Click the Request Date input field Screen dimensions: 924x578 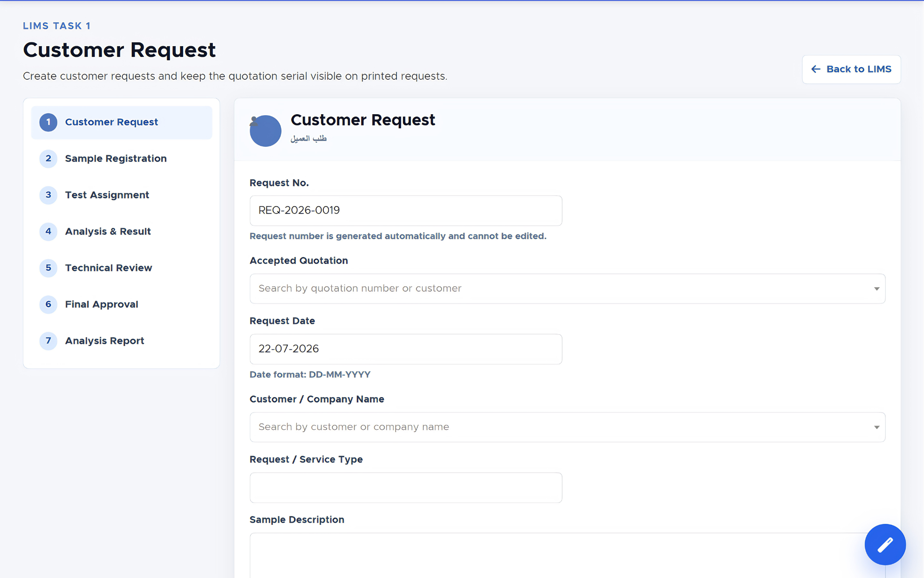coord(406,349)
